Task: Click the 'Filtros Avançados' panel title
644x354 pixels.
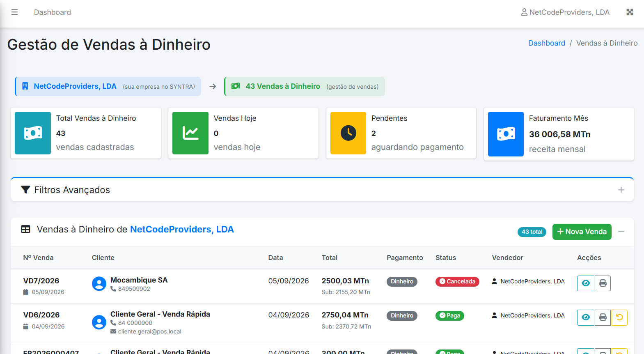Action: (72, 190)
